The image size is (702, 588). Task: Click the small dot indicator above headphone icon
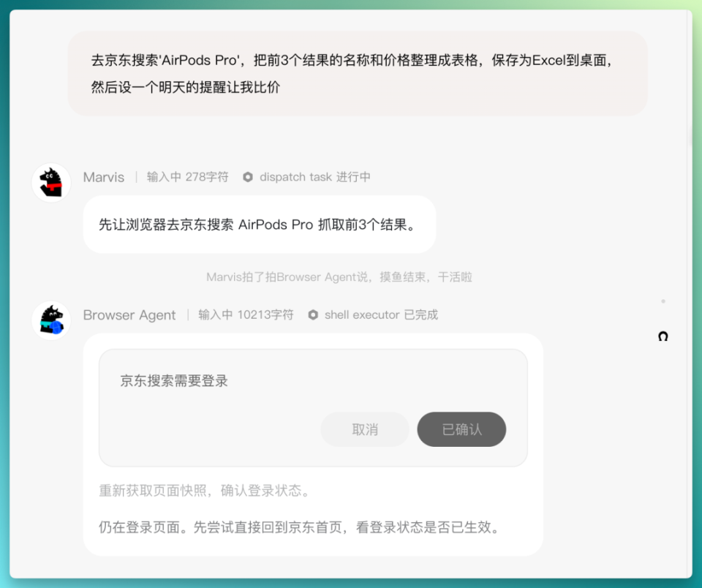663,301
